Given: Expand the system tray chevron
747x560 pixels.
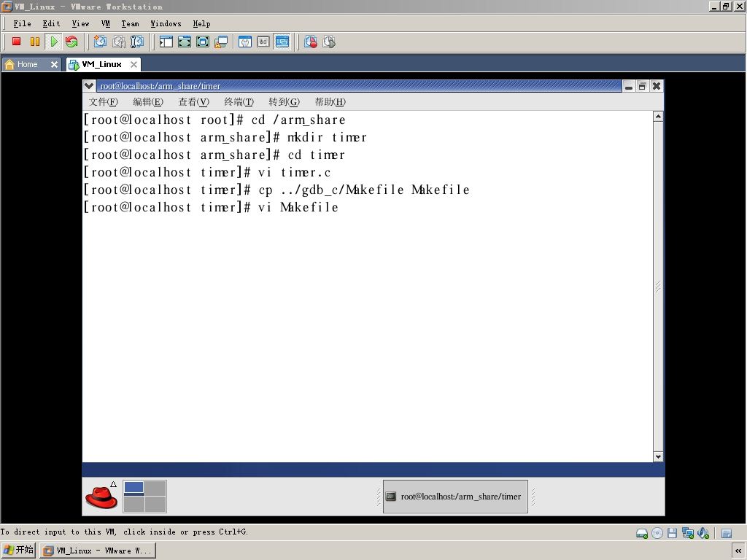Looking at the screenshot, I should 738,551.
